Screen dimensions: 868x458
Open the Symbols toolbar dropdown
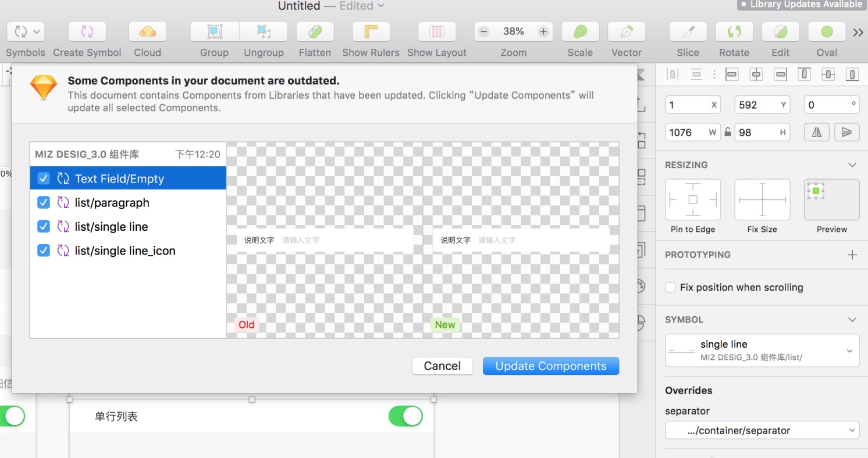tap(26, 31)
